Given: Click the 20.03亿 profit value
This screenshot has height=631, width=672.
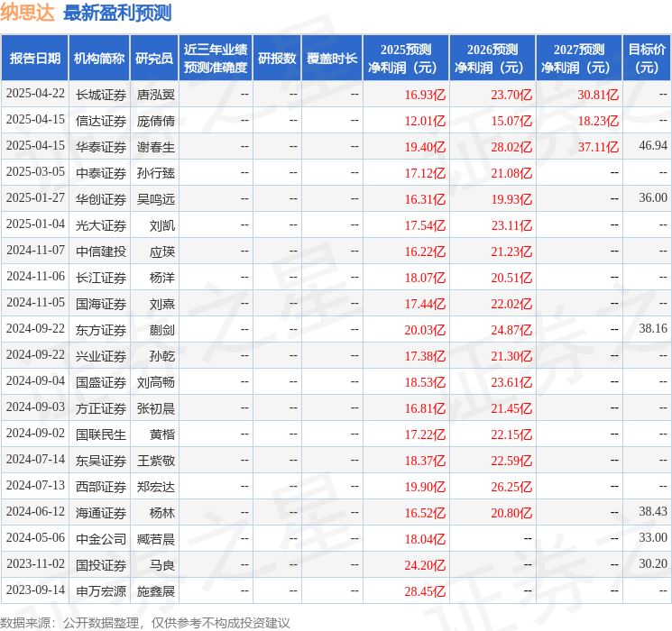Looking at the screenshot, I should click(425, 330).
